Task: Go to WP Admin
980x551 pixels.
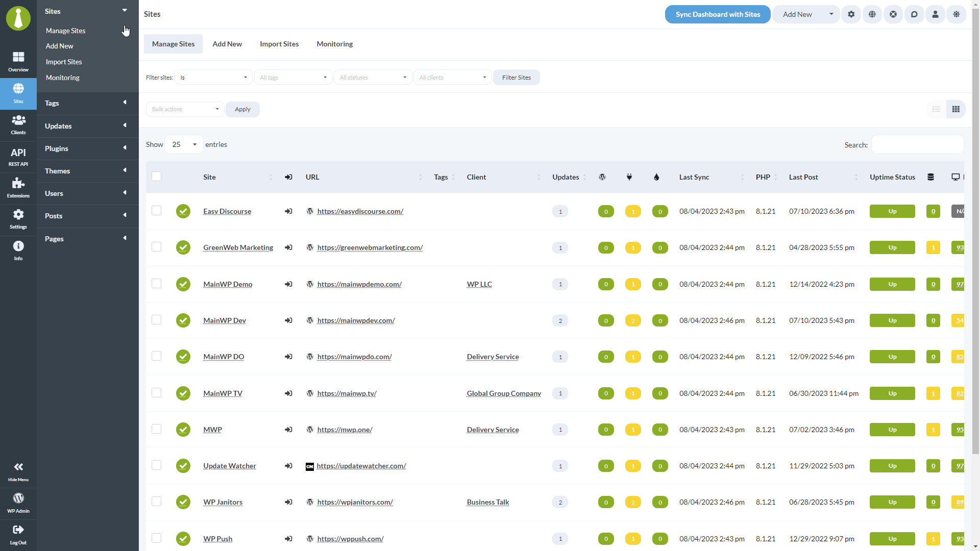Action: tap(18, 503)
